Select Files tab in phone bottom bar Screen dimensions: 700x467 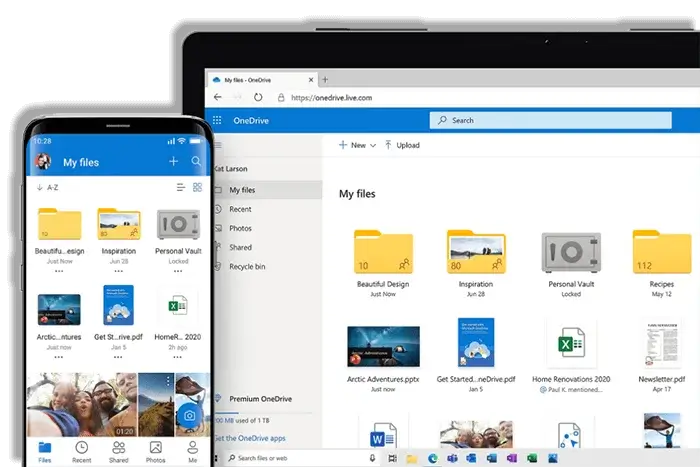pyautogui.click(x=45, y=452)
